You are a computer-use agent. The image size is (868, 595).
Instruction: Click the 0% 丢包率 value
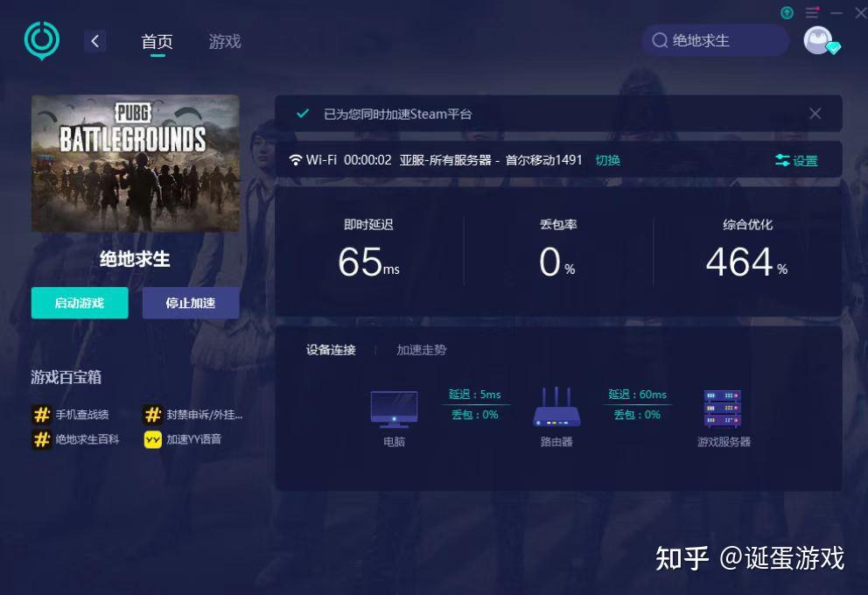(556, 262)
